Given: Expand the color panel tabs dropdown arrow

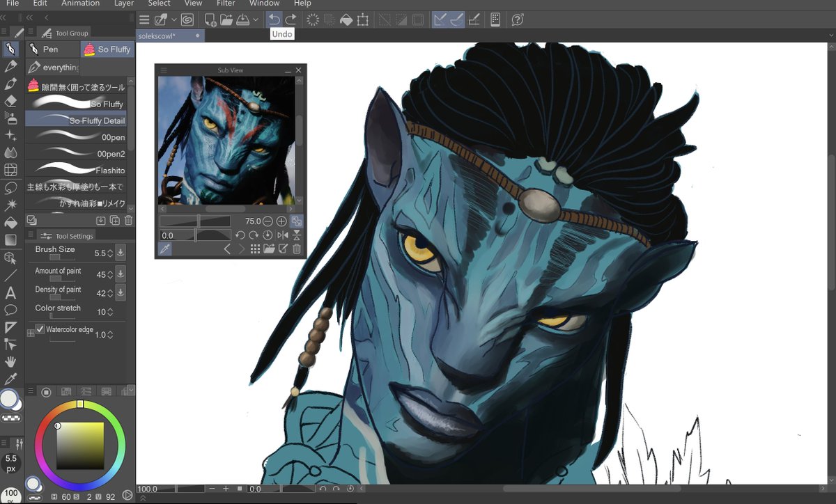Looking at the screenshot, I should pos(131,391).
